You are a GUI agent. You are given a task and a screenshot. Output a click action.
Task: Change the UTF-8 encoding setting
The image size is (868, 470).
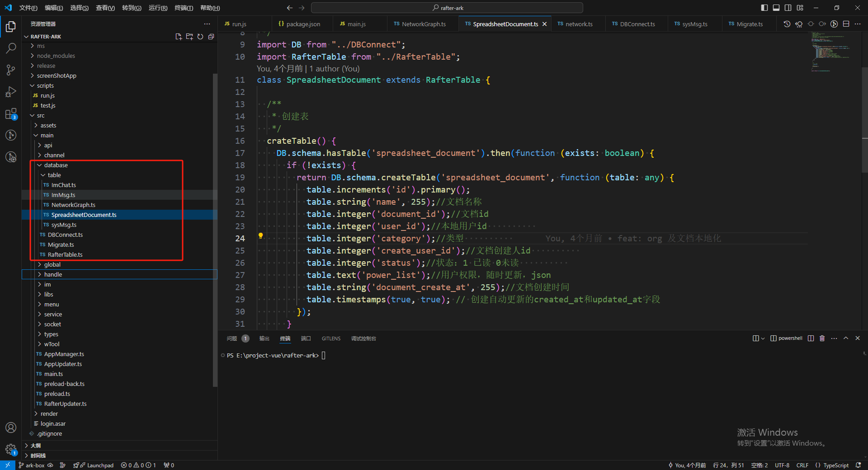click(x=782, y=465)
